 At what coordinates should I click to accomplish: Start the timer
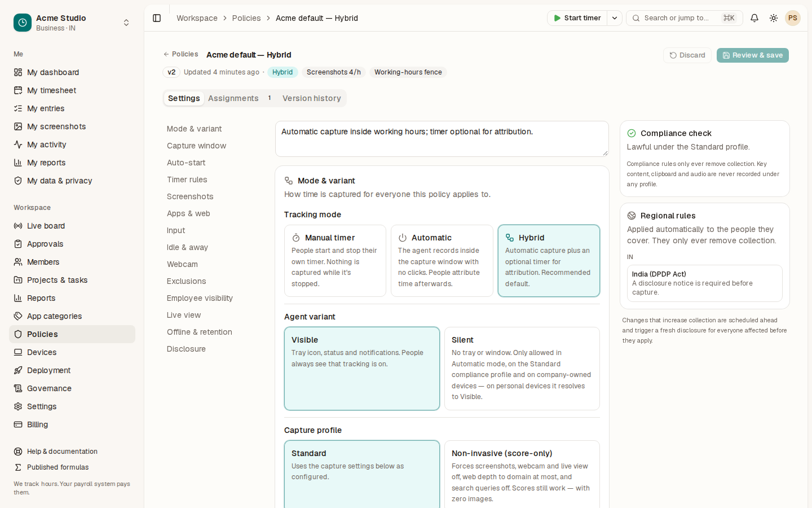[577, 18]
